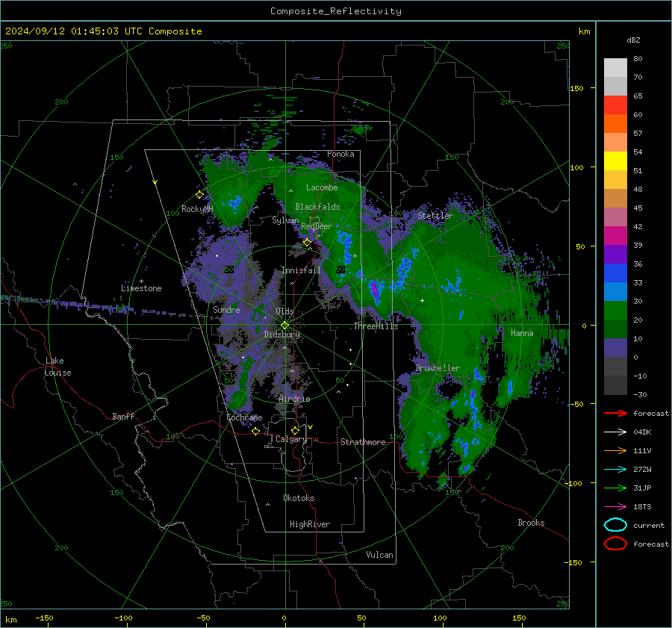Select the Strathmore city label

363,442
